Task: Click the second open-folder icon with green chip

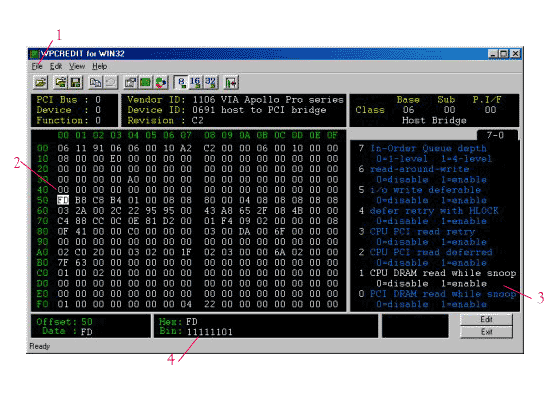Action: pos(60,83)
